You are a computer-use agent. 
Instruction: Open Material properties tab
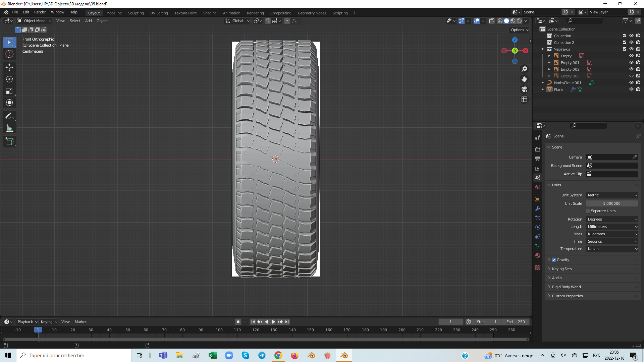click(538, 255)
